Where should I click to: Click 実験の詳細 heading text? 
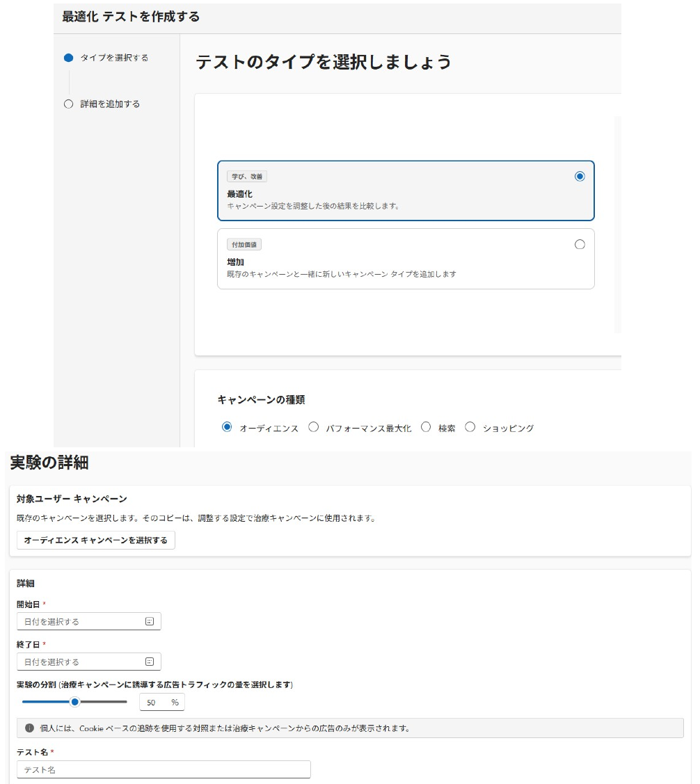click(49, 463)
